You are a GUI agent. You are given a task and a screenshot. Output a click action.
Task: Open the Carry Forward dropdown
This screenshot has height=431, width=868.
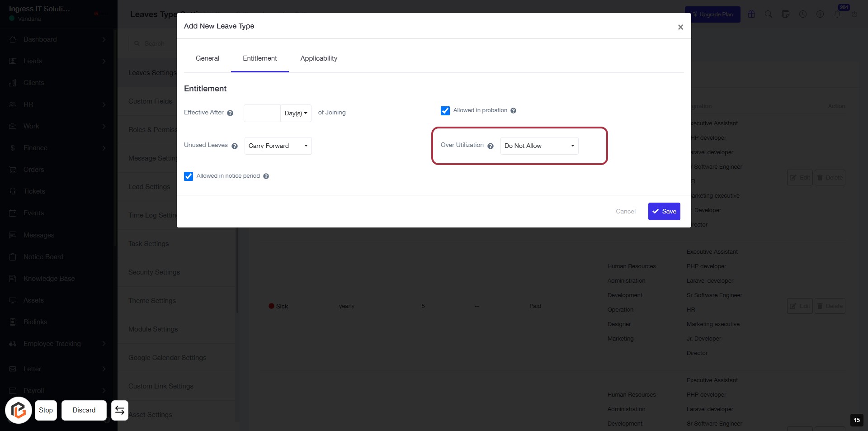pyautogui.click(x=278, y=146)
